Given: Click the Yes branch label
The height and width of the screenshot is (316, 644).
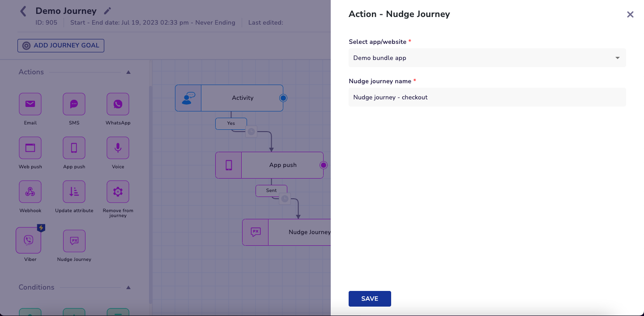Looking at the screenshot, I should click(x=231, y=124).
